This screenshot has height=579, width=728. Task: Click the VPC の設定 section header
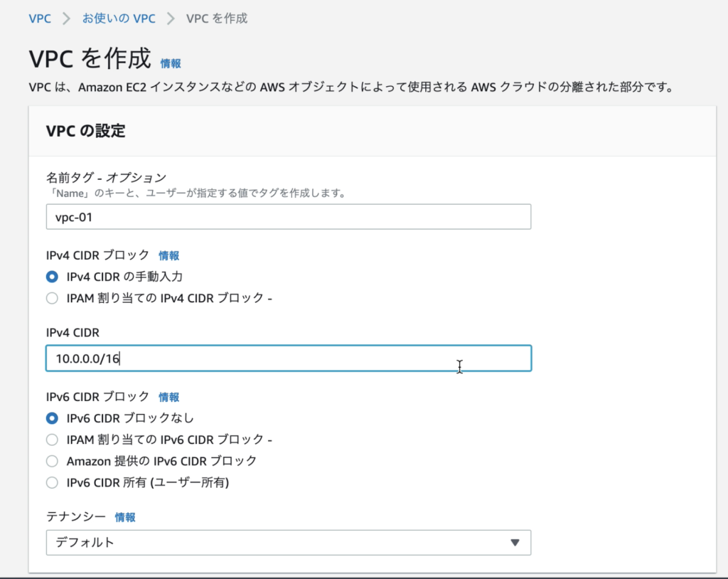point(86,131)
